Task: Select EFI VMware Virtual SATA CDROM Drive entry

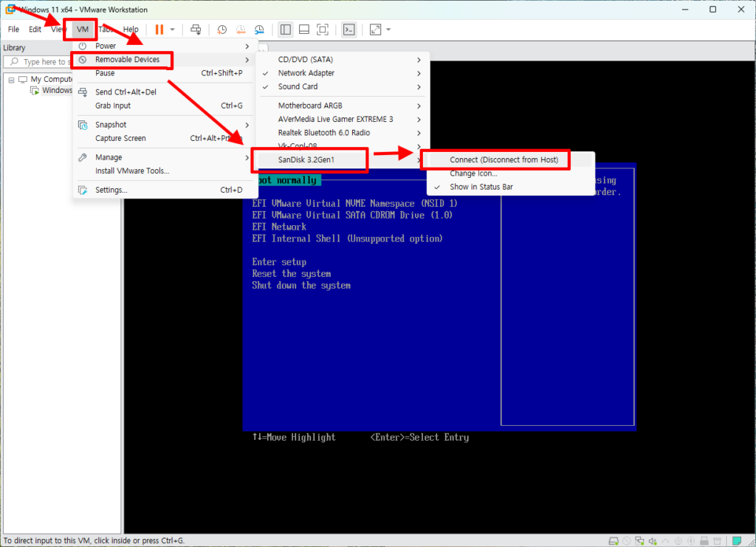Action: pos(352,215)
